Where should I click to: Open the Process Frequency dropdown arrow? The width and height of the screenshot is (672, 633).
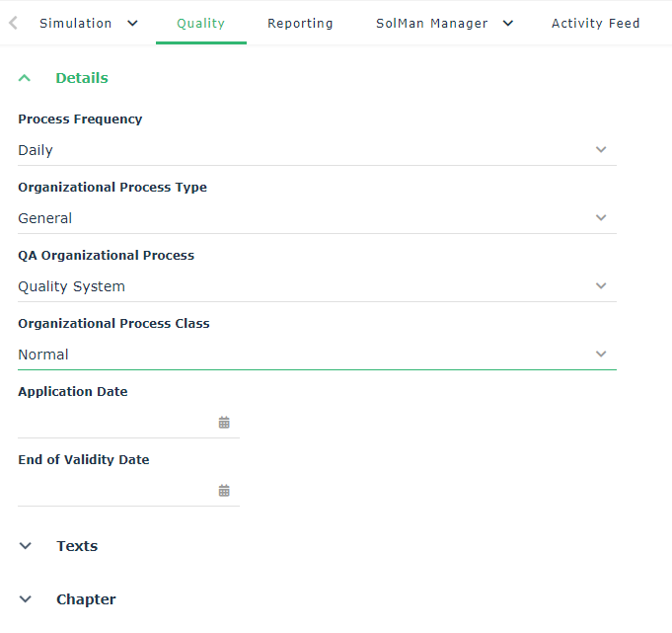click(x=601, y=150)
